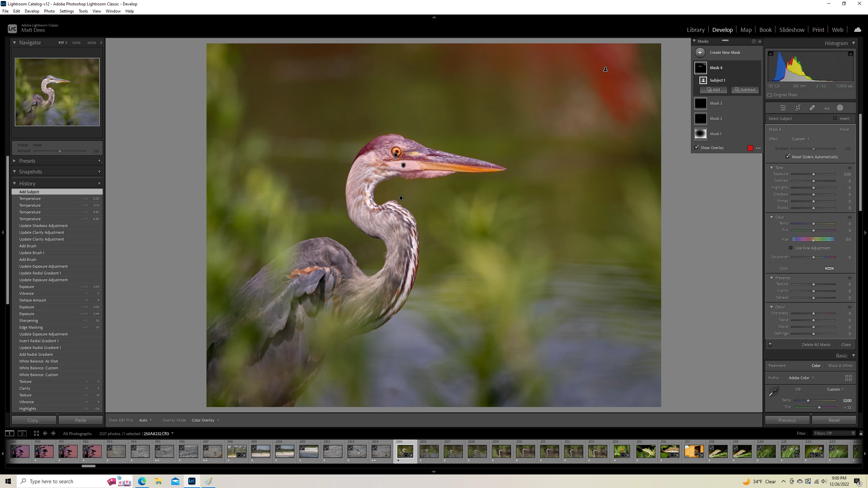Viewport: 868px width, 488px height.
Task: Open Lightroom Classic in the taskbar
Action: pos(192,481)
